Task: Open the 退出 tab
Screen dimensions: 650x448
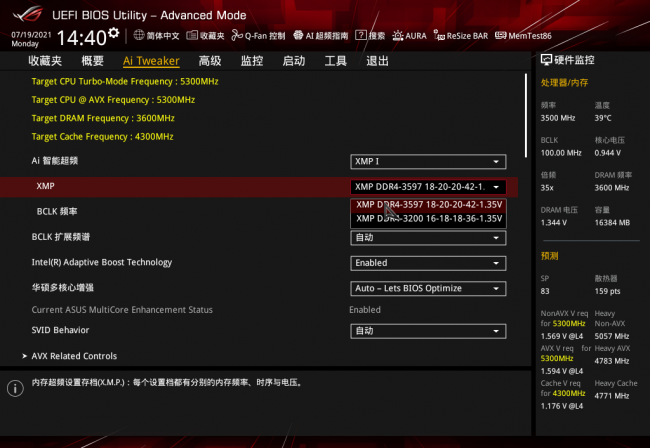Action: pos(377,61)
